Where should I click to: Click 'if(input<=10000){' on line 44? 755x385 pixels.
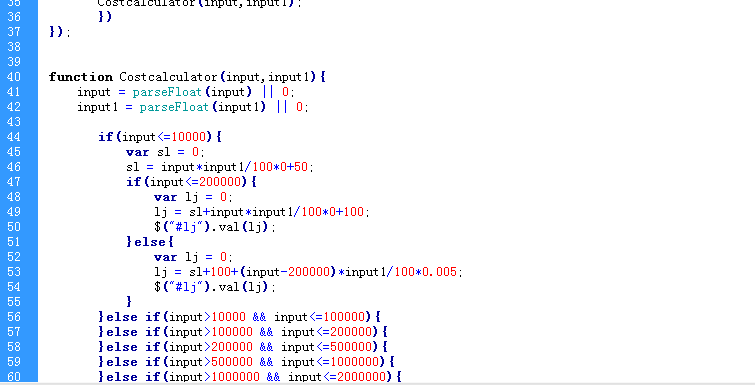click(160, 137)
